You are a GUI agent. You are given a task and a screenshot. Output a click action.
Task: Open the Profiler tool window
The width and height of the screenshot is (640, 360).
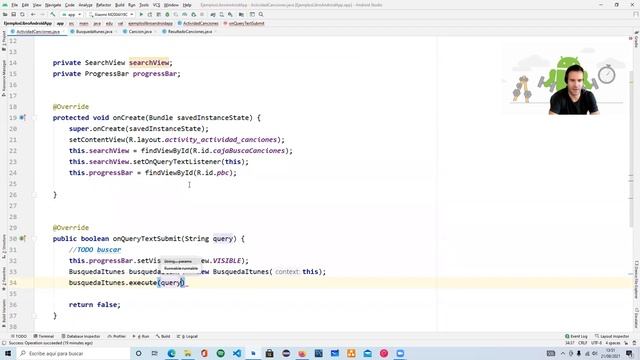click(117, 336)
